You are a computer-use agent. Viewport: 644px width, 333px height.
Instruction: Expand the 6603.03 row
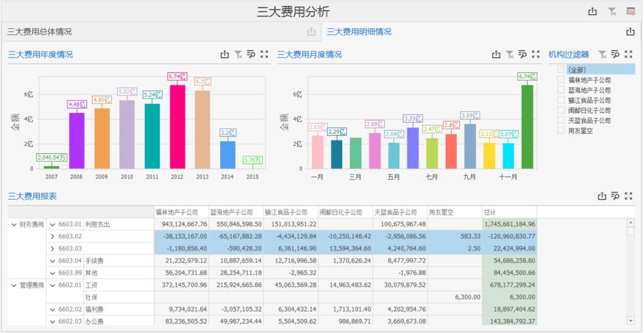[53, 248]
